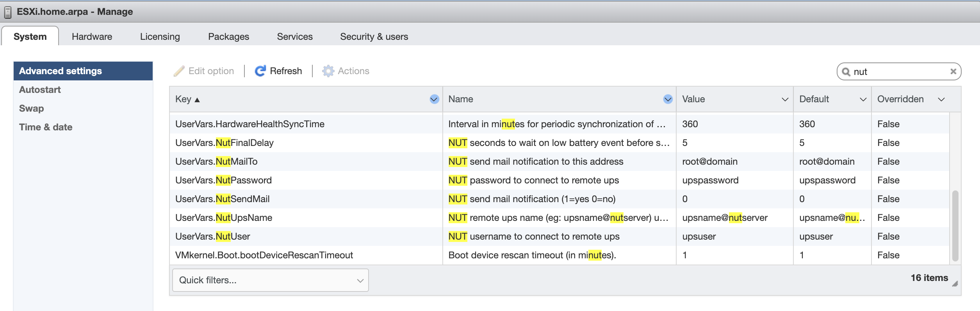Click 'NUT send mail notification (1=yes 0=no)' description
The width and height of the screenshot is (980, 311).
532,199
